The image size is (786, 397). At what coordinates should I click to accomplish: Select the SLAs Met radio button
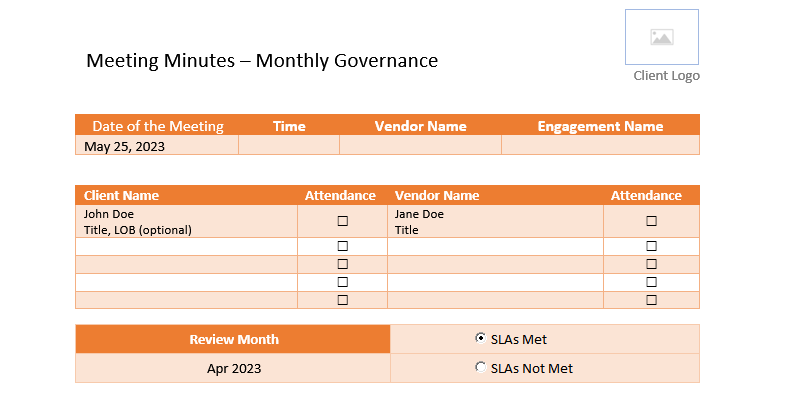click(480, 338)
